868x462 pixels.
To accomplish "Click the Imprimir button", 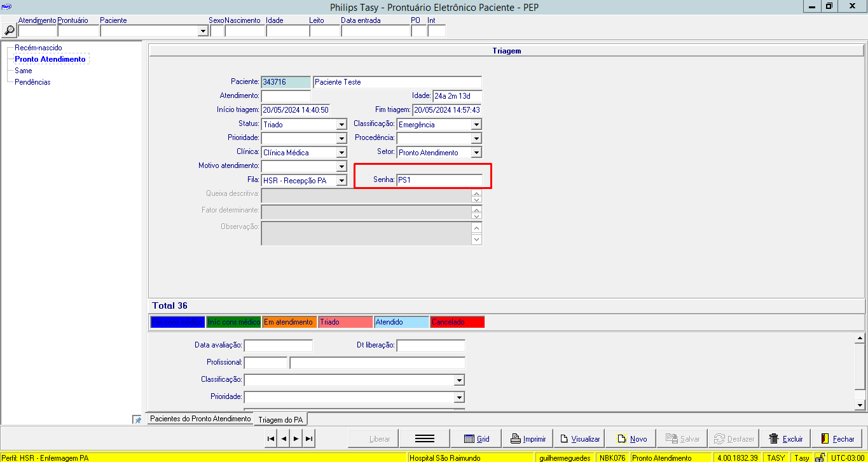I will pos(528,438).
